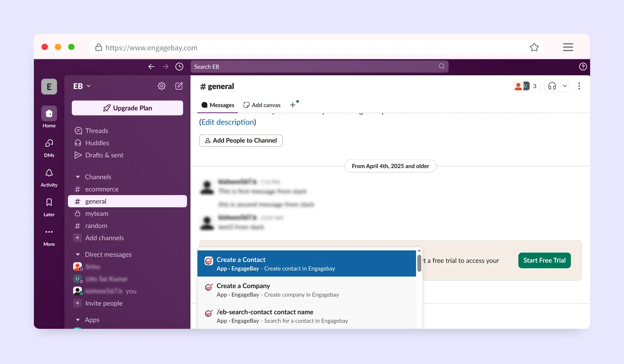
Task: Go back with the left arrow
Action: click(x=152, y=67)
